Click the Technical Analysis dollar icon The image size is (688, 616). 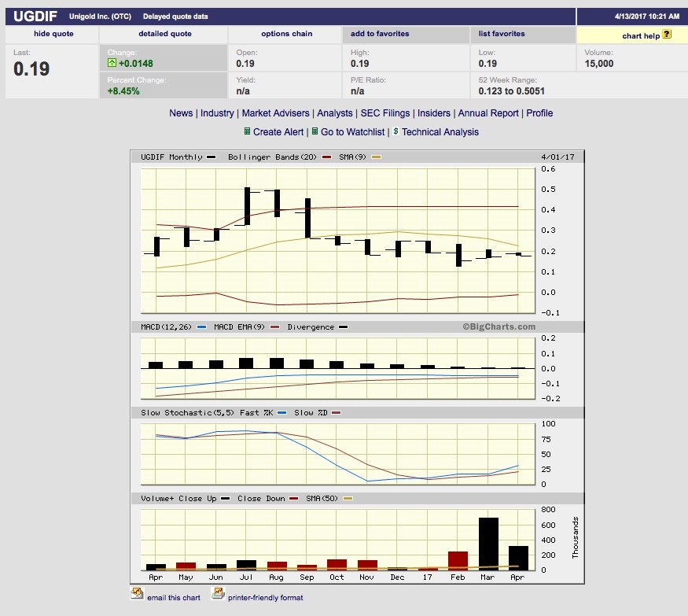396,132
